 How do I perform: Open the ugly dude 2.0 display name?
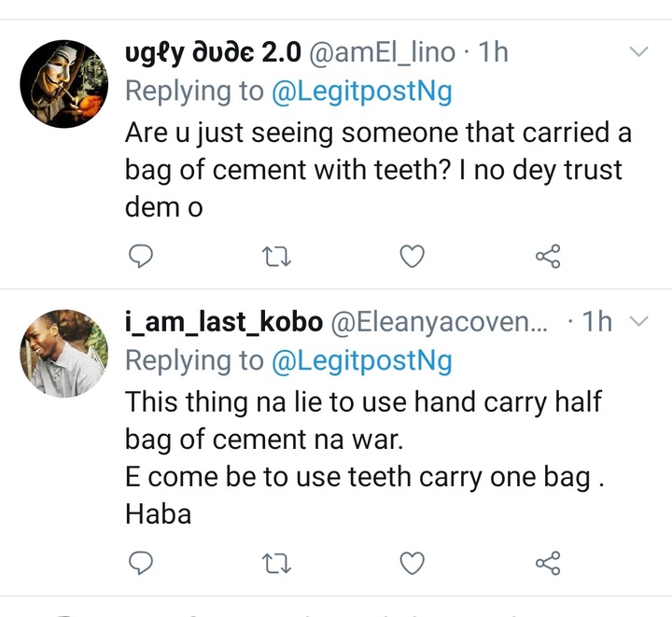tap(214, 53)
